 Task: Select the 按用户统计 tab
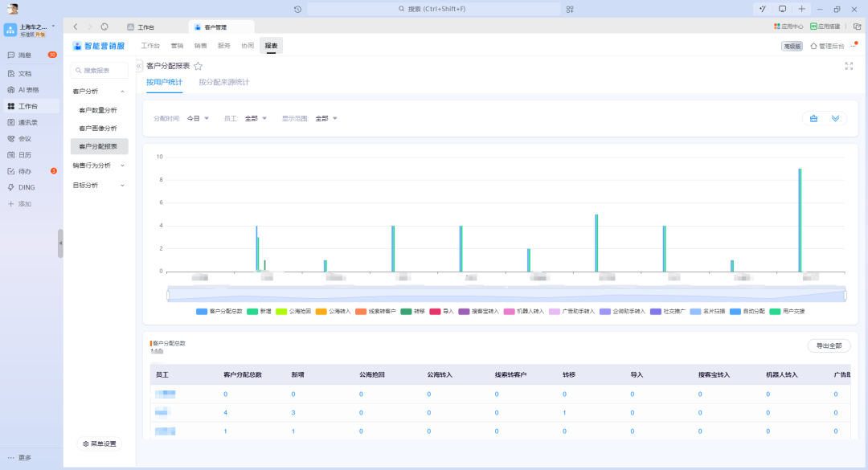[x=164, y=82]
